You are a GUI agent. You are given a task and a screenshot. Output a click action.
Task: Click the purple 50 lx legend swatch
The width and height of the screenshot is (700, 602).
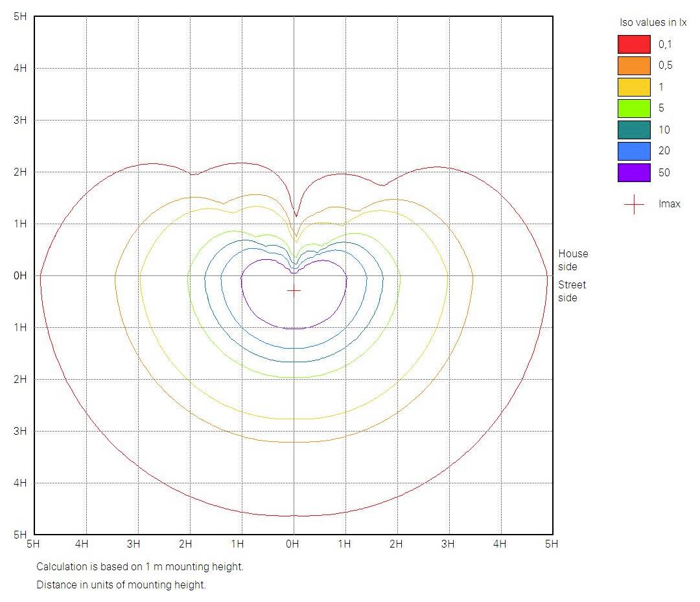(x=634, y=173)
